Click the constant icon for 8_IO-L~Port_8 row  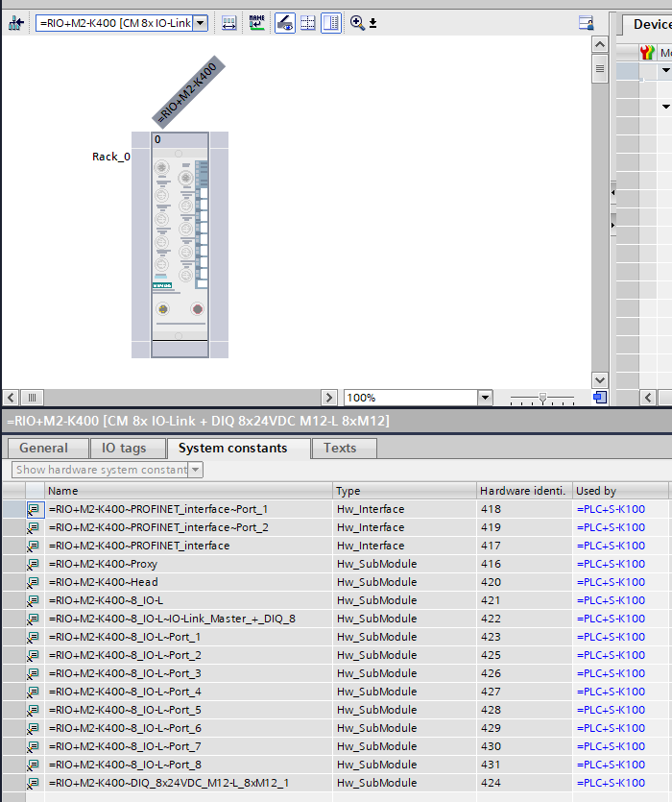pyautogui.click(x=34, y=766)
